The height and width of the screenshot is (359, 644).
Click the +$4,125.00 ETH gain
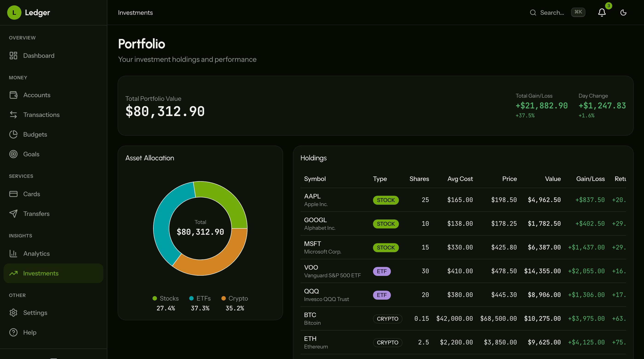pos(586,342)
